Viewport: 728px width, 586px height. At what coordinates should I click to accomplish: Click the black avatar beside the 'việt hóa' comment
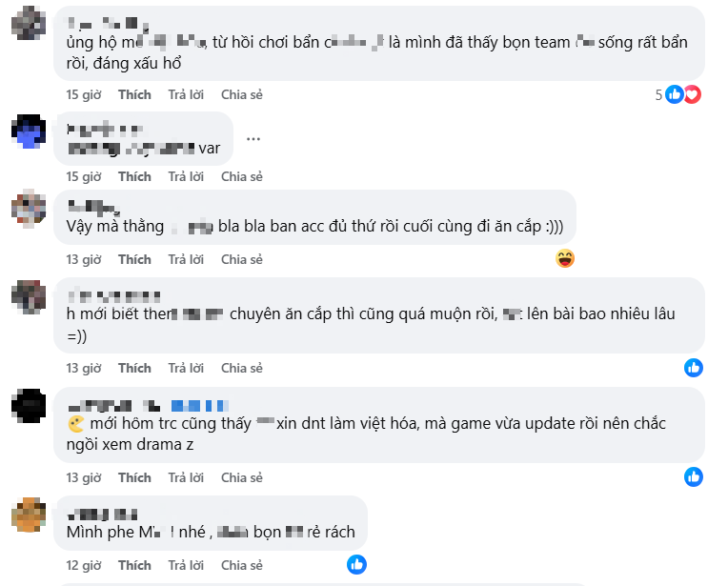(x=29, y=406)
